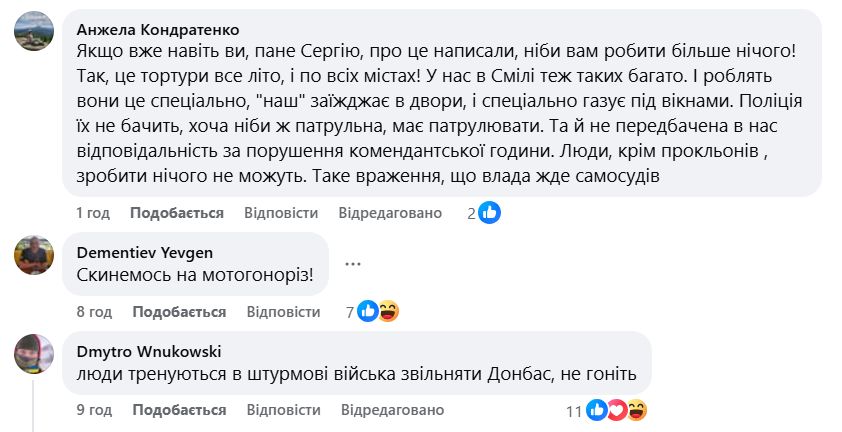Show edit history of Dmytro's comment
Screen dimensions: 842x432
pyautogui.click(x=392, y=410)
